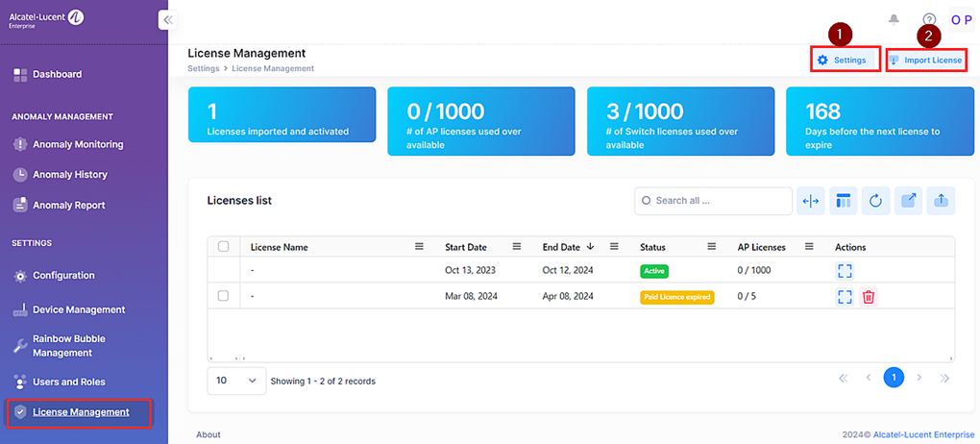The image size is (980, 444).
Task: Click the Search all input field
Action: point(719,201)
